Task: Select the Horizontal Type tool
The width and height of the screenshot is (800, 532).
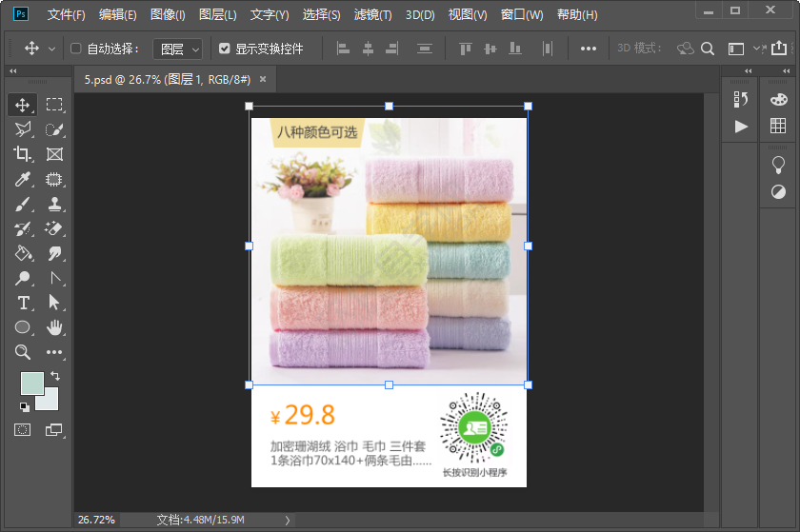Action: click(x=23, y=303)
